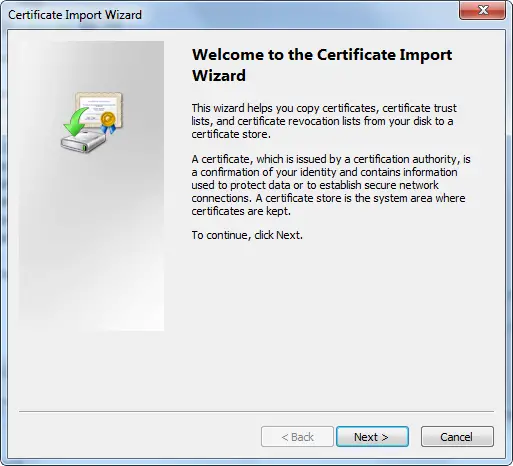513x466 pixels.
Task: Click the gold ribbon seal on the certificate
Action: [x=108, y=122]
